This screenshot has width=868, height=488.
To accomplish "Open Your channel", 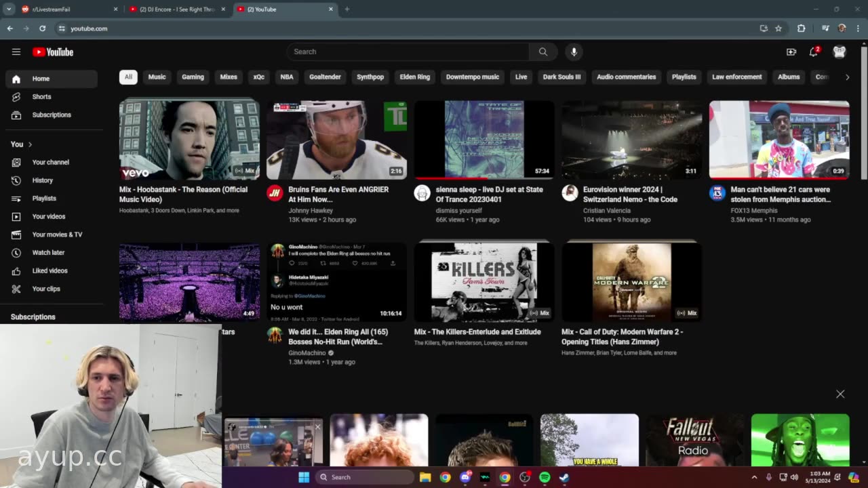I will coord(52,163).
